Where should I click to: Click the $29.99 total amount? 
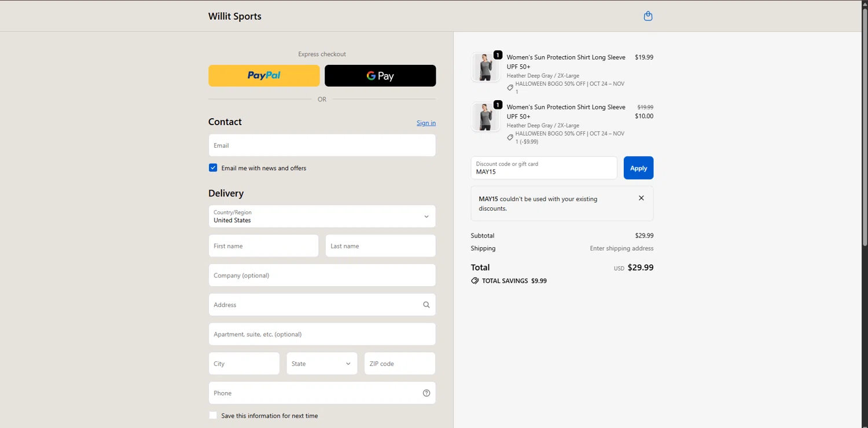pos(641,268)
